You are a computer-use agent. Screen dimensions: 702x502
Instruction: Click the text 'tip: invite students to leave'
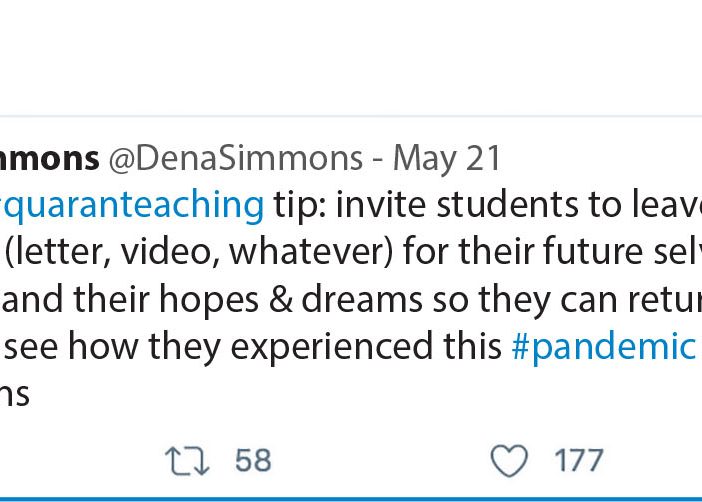488,206
